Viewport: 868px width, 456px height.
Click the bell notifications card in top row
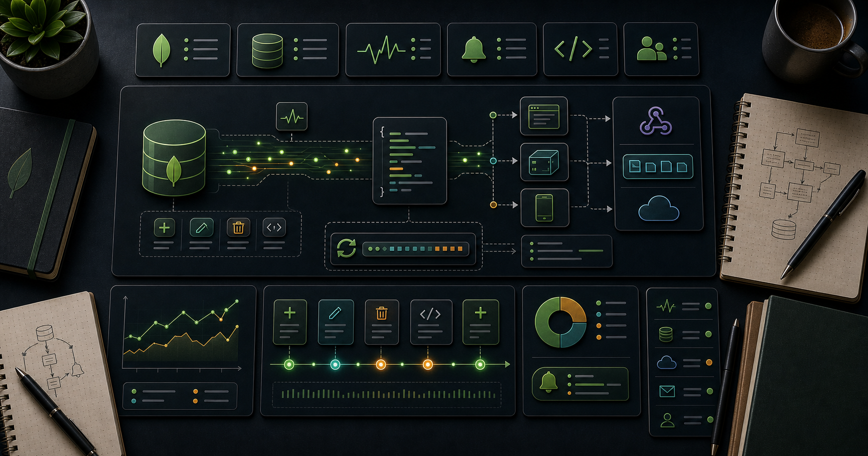pos(492,50)
